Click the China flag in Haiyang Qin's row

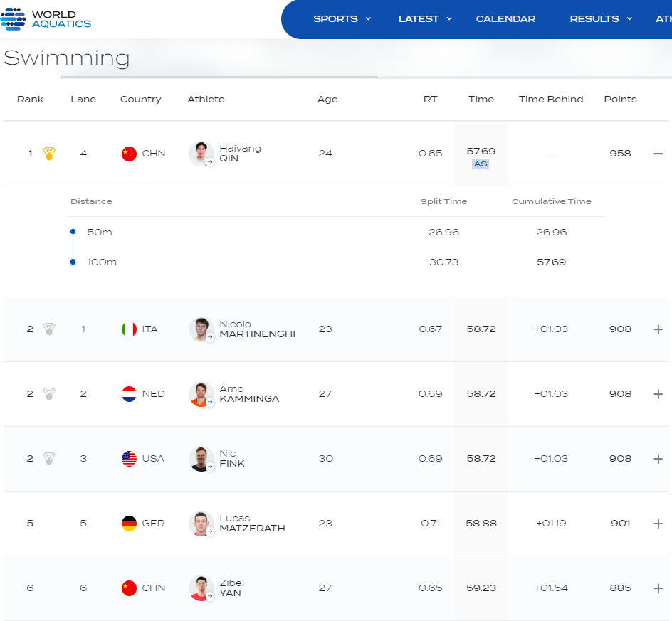(129, 154)
